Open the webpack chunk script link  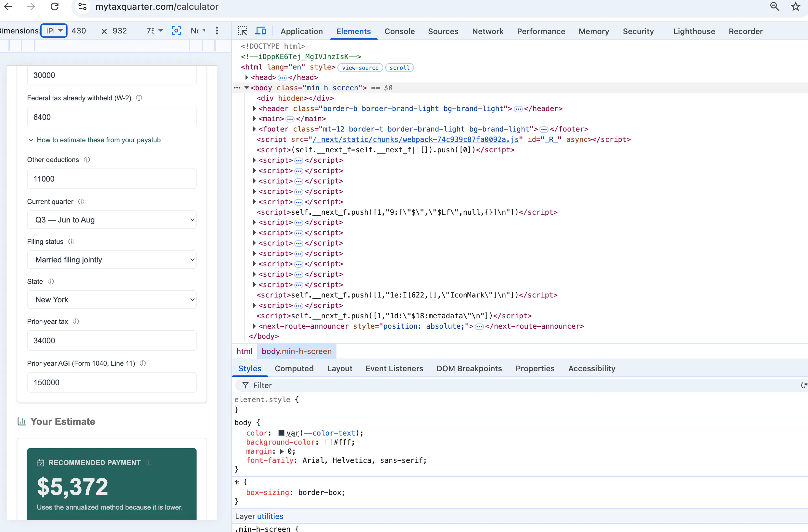tap(416, 140)
